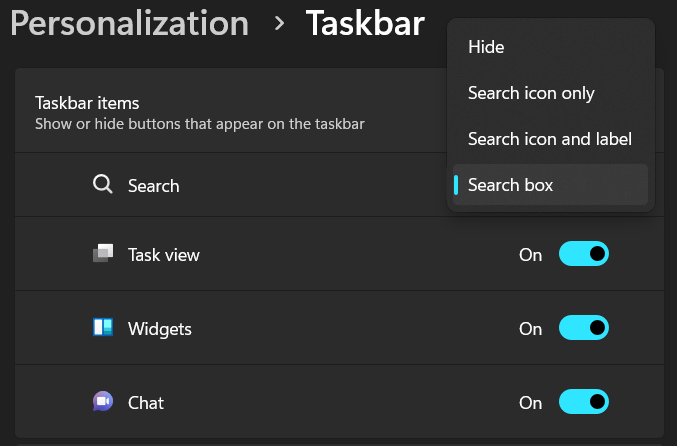
Task: Click the Search row label
Action: click(x=154, y=186)
